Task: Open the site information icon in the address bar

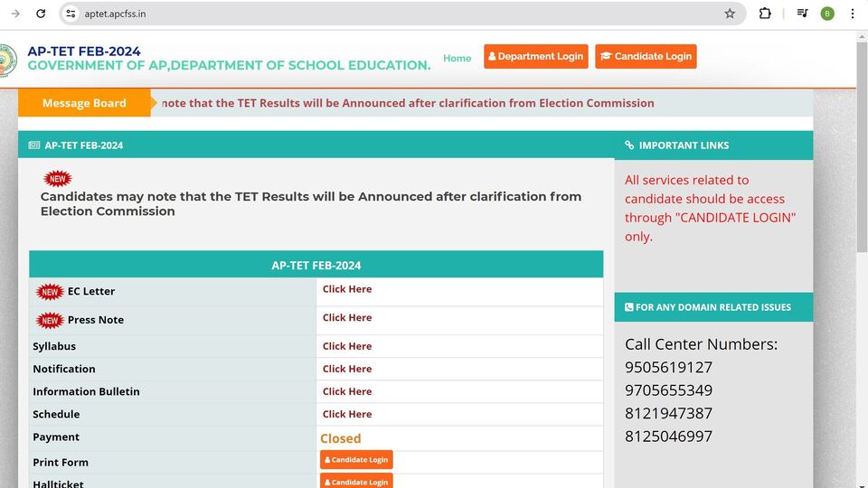Action: tap(71, 14)
